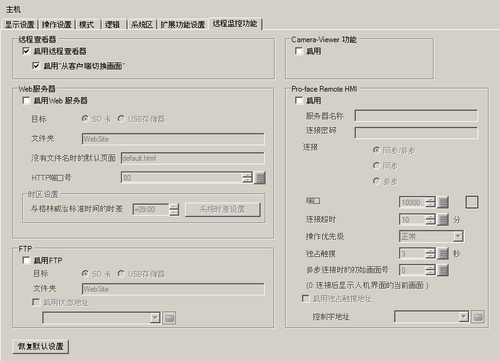Screen dimensions: 500x361
Task: Switch to 显示设置 tab
Action: (20, 24)
